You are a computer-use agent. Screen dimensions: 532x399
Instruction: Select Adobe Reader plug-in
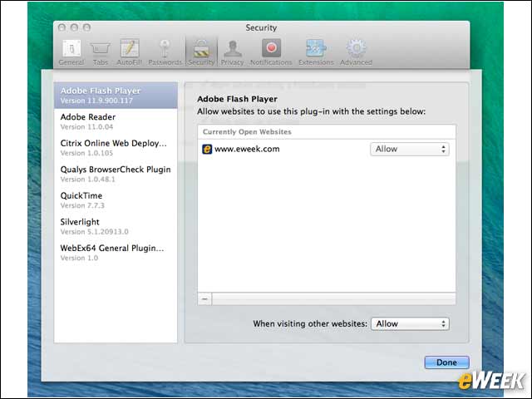(x=116, y=121)
